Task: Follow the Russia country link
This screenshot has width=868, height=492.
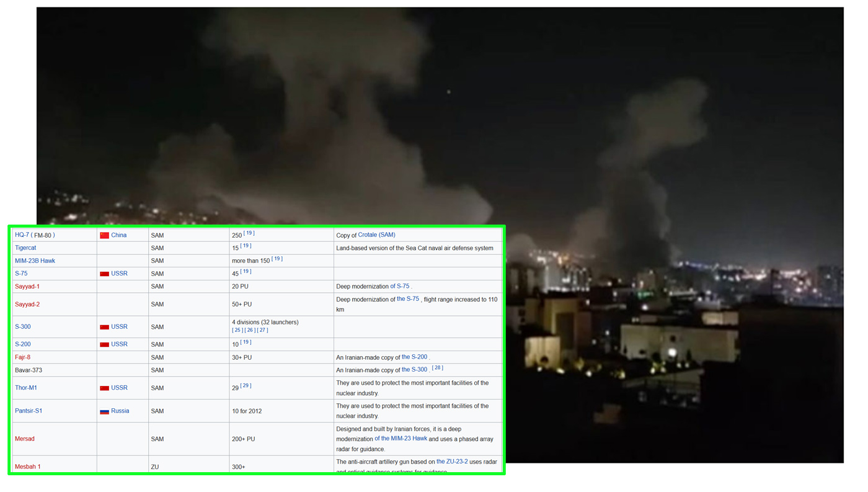Action: point(120,411)
